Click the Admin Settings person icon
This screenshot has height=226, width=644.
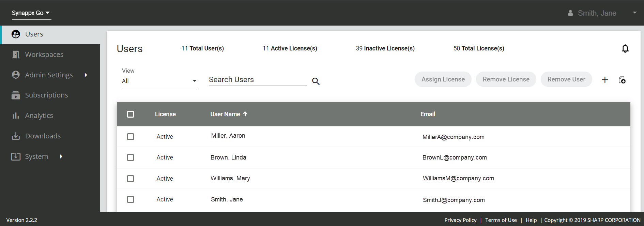[x=16, y=75]
